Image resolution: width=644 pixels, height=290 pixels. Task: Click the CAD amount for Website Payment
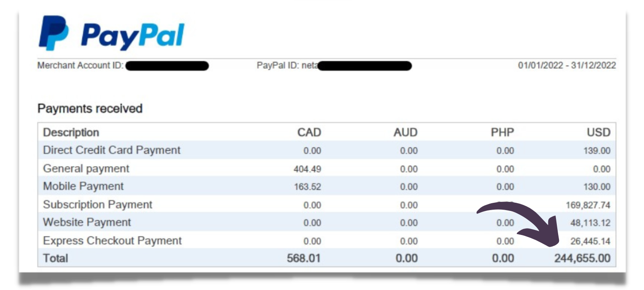[x=313, y=223]
